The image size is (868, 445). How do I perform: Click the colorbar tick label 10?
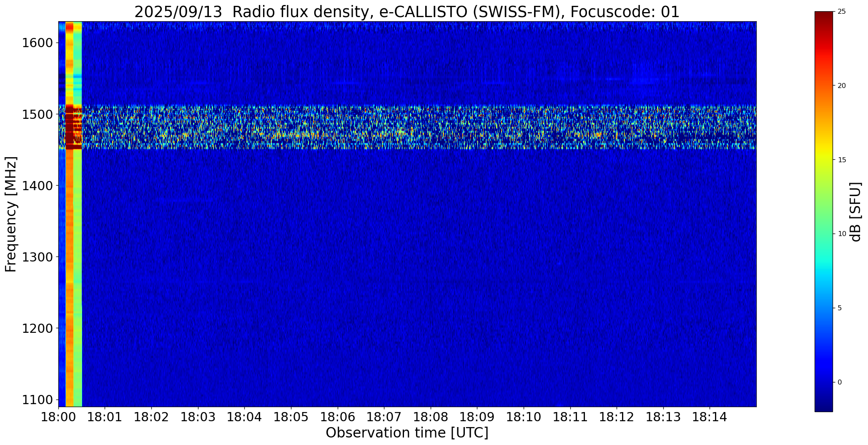point(842,234)
